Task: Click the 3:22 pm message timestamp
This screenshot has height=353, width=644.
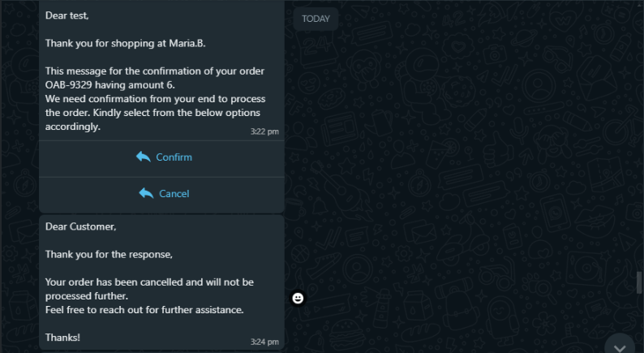Action: pos(264,131)
